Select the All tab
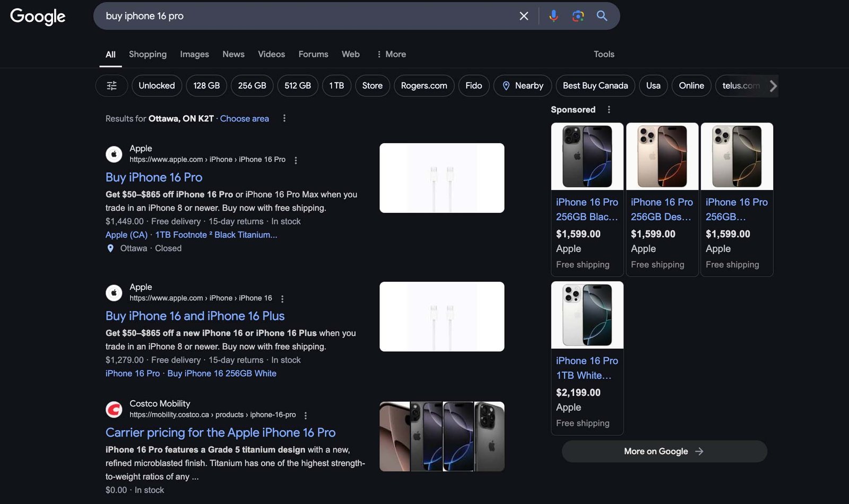Image resolution: width=849 pixels, height=504 pixels. (110, 54)
